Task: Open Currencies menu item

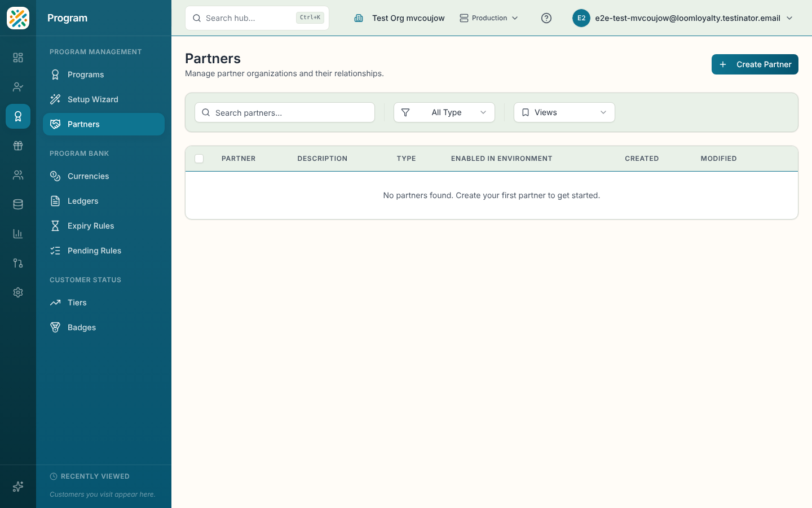Action: point(104,176)
